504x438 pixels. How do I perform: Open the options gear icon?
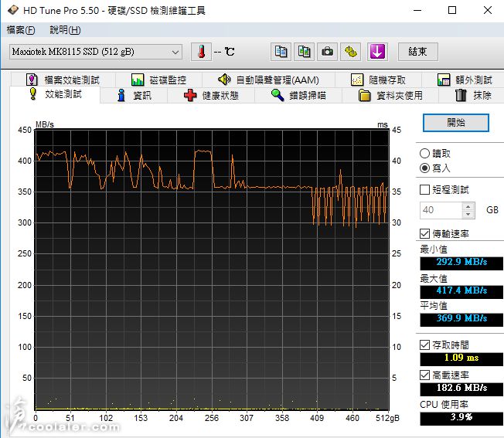point(350,52)
